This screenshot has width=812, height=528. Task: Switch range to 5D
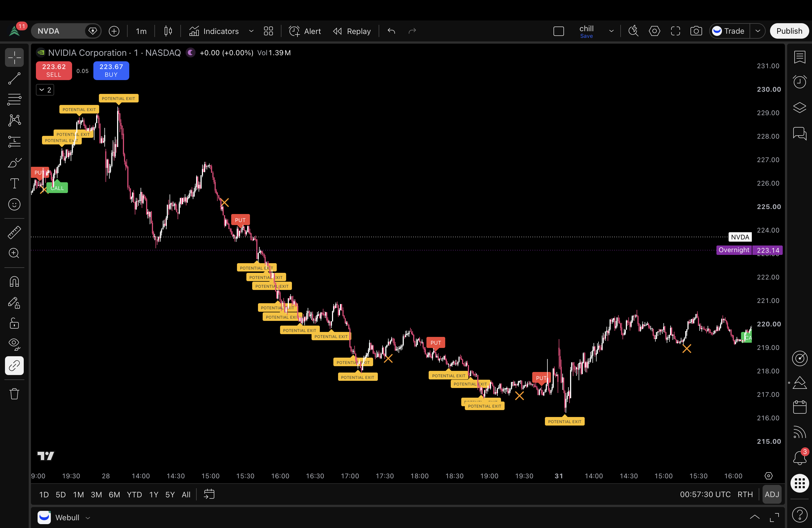click(x=60, y=495)
